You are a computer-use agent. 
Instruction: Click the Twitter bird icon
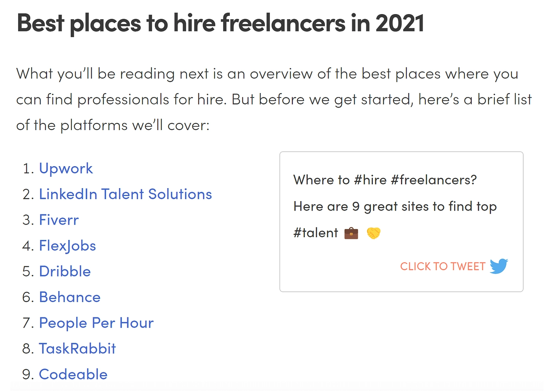pyautogui.click(x=499, y=266)
